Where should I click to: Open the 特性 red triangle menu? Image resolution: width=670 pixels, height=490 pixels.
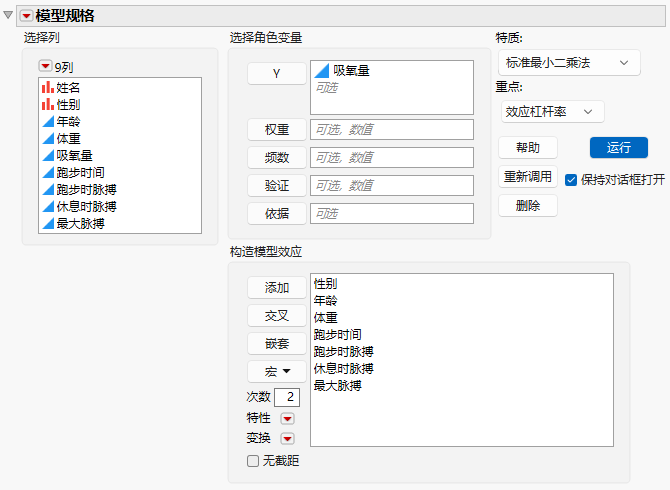pos(287,418)
